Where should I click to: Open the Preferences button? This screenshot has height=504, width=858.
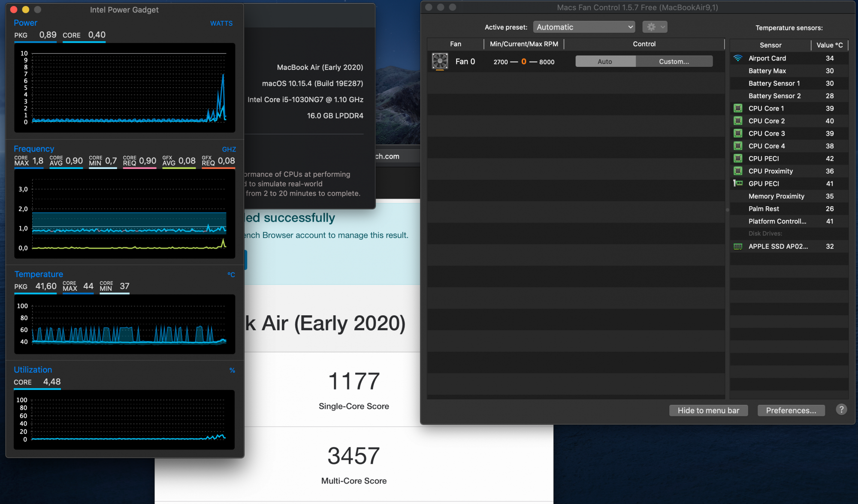[791, 410]
